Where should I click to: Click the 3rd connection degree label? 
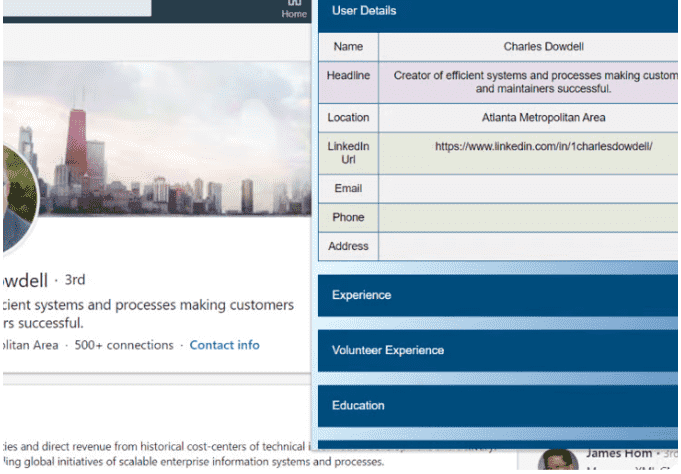[75, 280]
